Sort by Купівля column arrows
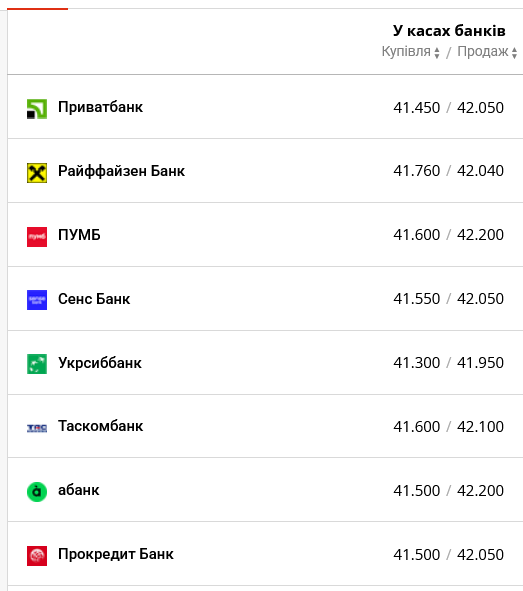Screen dimensions: 523x591 (x=437, y=53)
